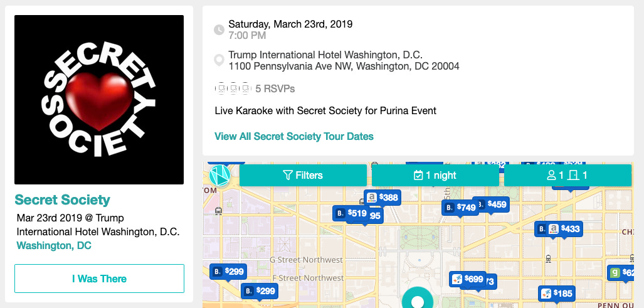Open the Washington, DC location link

(54, 245)
